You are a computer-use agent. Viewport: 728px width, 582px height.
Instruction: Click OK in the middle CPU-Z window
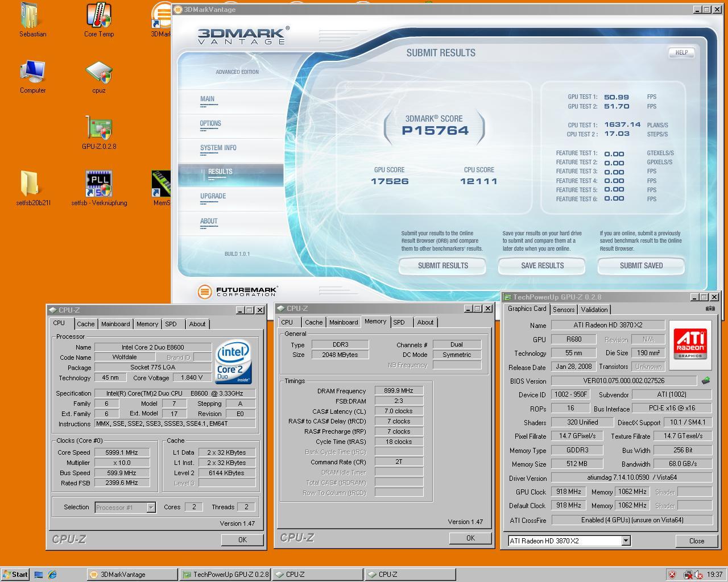(x=470, y=538)
